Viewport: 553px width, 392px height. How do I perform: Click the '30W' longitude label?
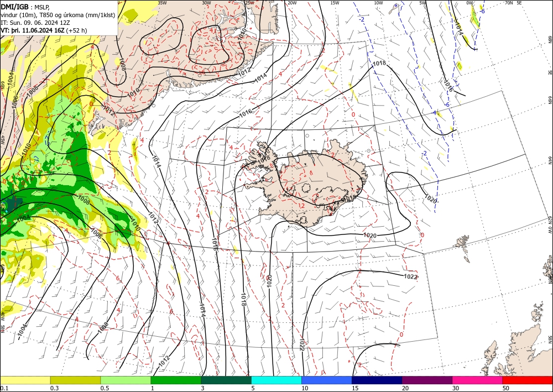(206, 3)
